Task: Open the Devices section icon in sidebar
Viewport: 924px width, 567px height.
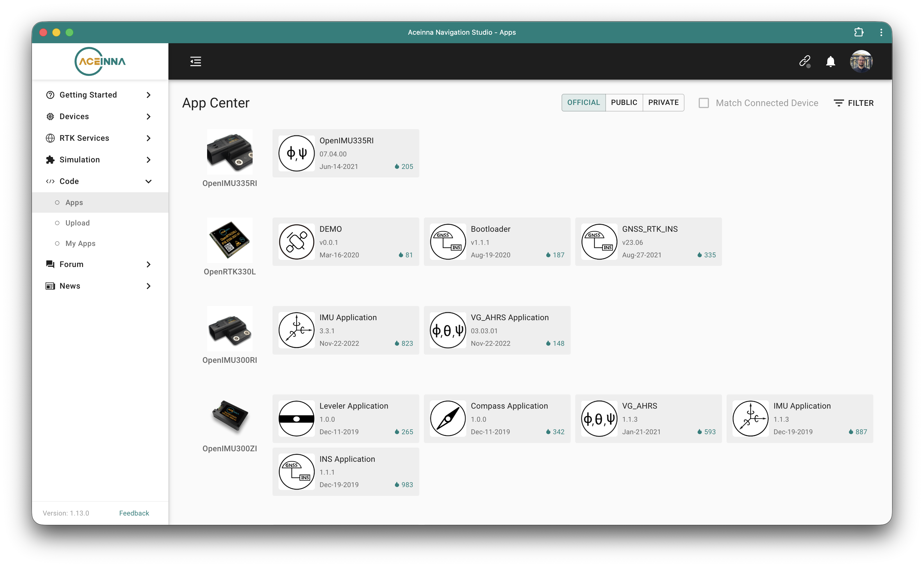Action: pyautogui.click(x=50, y=116)
